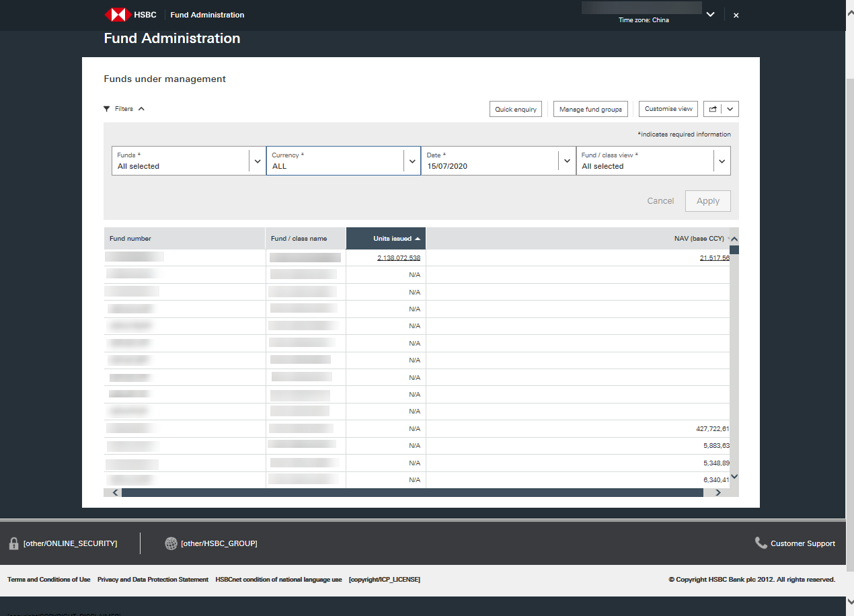854x616 pixels.
Task: Open the units issued link 2,138,072,538
Action: [x=399, y=258]
